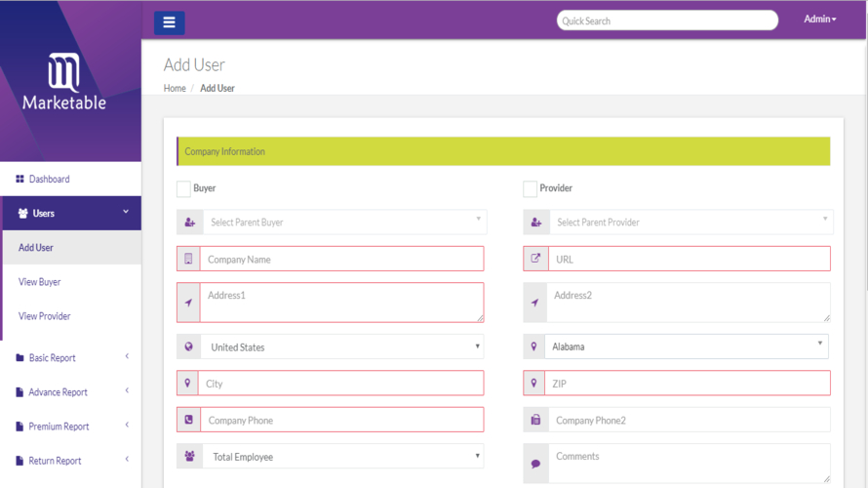868x488 pixels.
Task: Check the Buyer checkbox
Action: point(183,189)
